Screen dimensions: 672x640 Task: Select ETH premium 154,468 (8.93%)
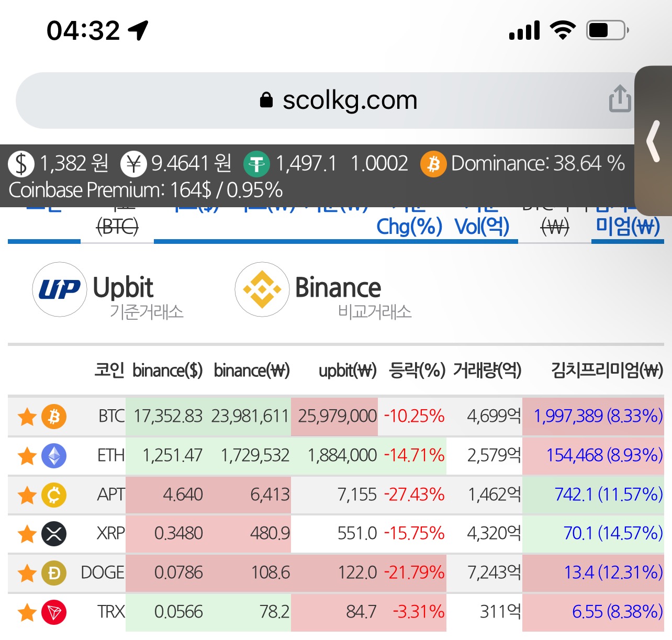coord(605,456)
